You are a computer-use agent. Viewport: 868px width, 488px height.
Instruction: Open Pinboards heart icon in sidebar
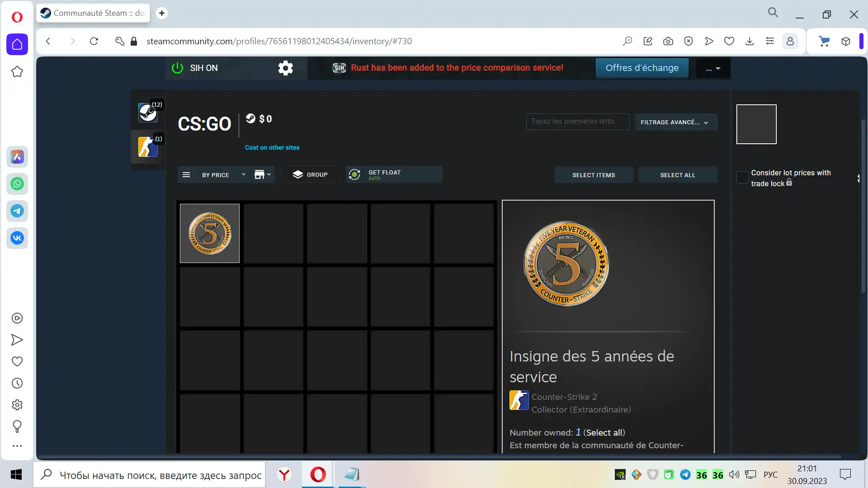tap(17, 361)
